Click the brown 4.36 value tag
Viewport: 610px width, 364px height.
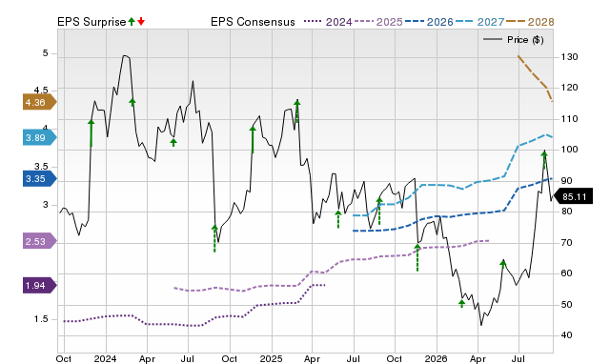pyautogui.click(x=40, y=102)
